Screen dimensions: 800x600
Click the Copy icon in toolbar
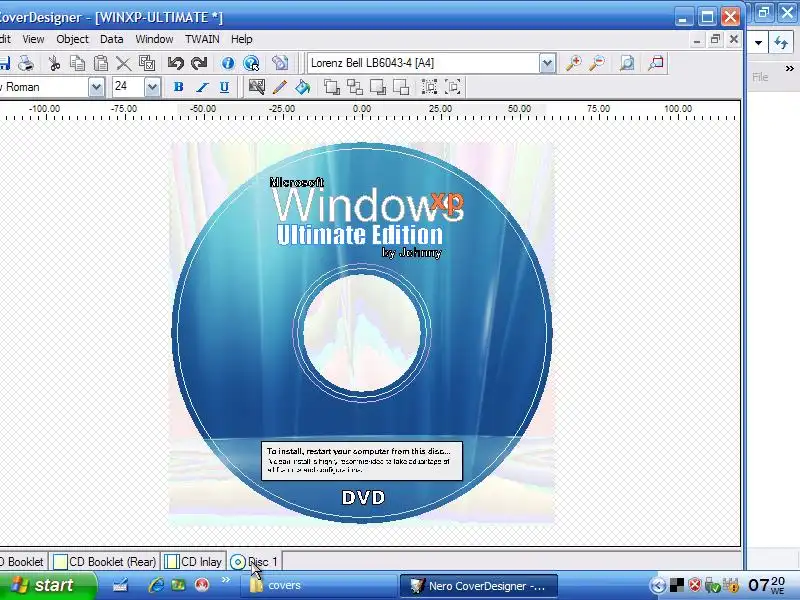pyautogui.click(x=77, y=63)
